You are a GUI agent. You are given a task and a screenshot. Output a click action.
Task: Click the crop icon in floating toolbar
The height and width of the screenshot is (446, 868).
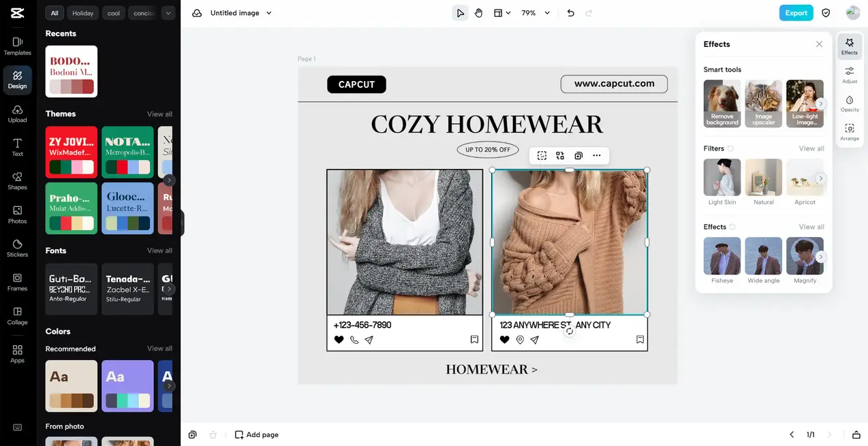(542, 156)
